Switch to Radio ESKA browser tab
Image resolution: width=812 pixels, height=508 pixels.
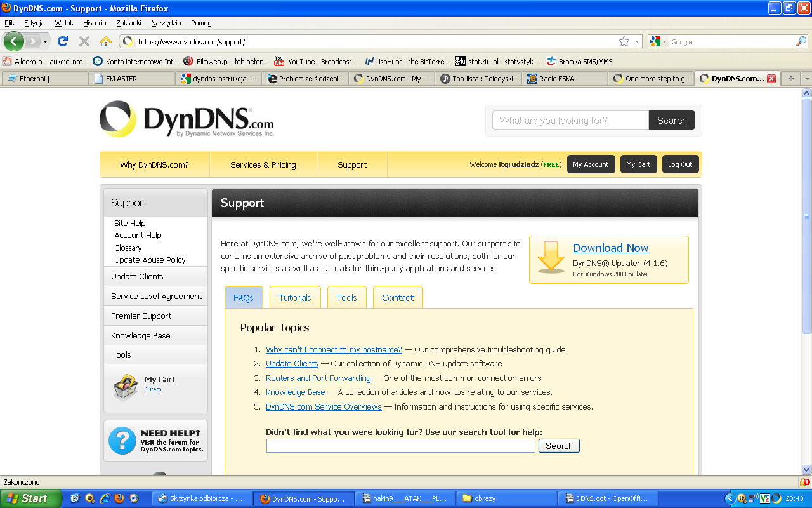tap(564, 79)
